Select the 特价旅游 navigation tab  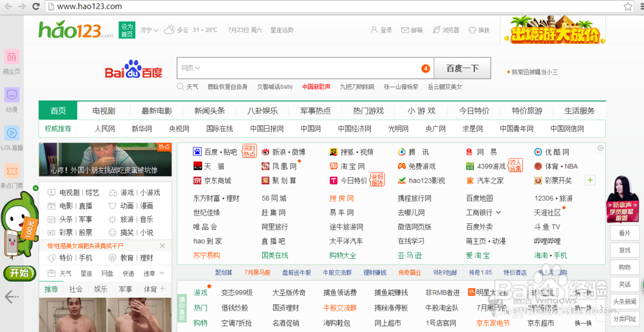527,111
